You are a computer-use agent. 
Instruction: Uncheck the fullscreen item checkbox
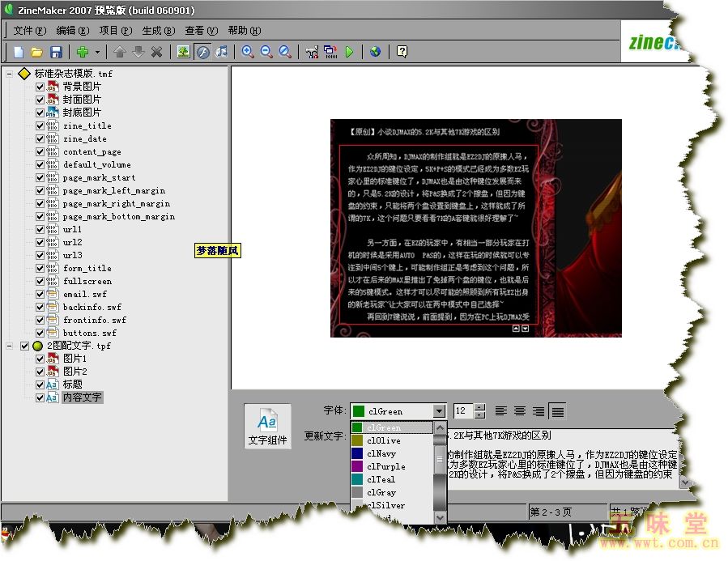40,281
